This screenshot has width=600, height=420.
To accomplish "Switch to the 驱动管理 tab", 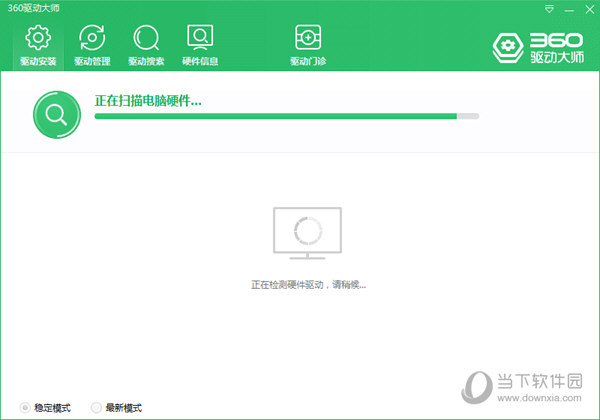I will point(92,45).
